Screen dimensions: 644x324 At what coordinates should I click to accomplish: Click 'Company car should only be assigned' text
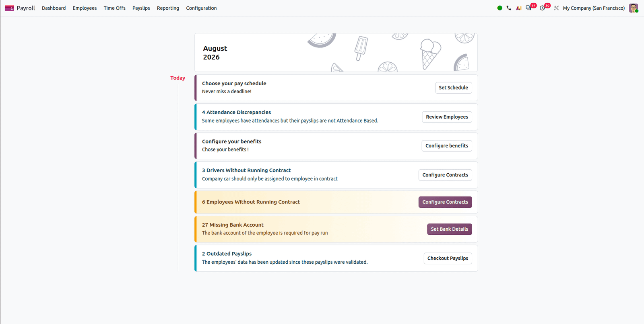270,179
